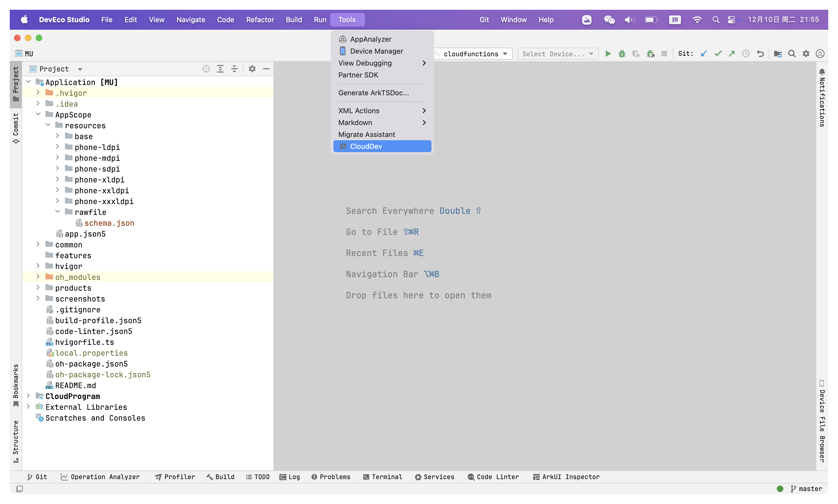Image resolution: width=838 pixels, height=504 pixels.
Task: Expand the CloudProgram module
Action: point(28,396)
